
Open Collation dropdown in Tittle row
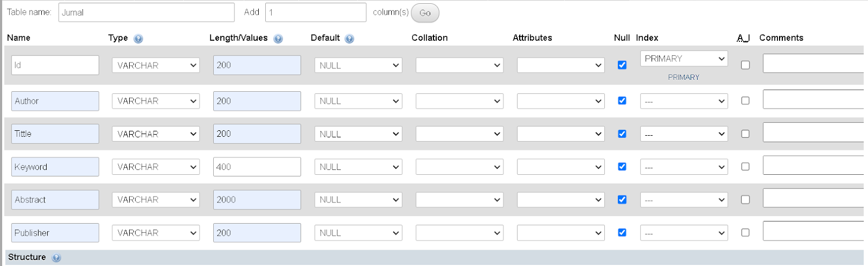(459, 134)
